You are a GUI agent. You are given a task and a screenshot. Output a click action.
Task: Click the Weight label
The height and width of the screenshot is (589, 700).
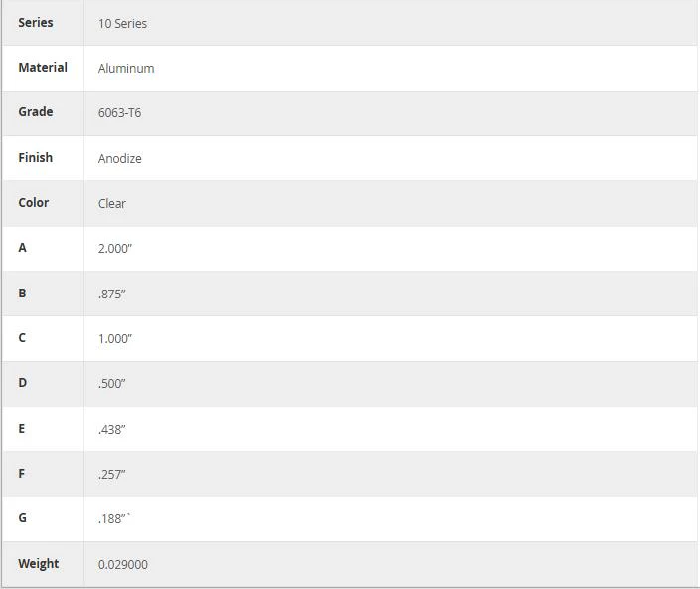point(39,563)
